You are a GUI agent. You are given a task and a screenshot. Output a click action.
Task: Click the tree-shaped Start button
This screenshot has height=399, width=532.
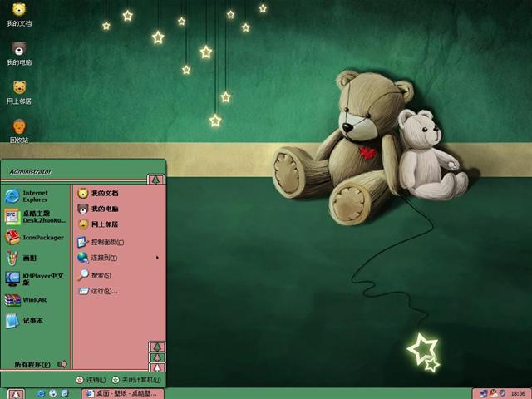(x=16, y=394)
